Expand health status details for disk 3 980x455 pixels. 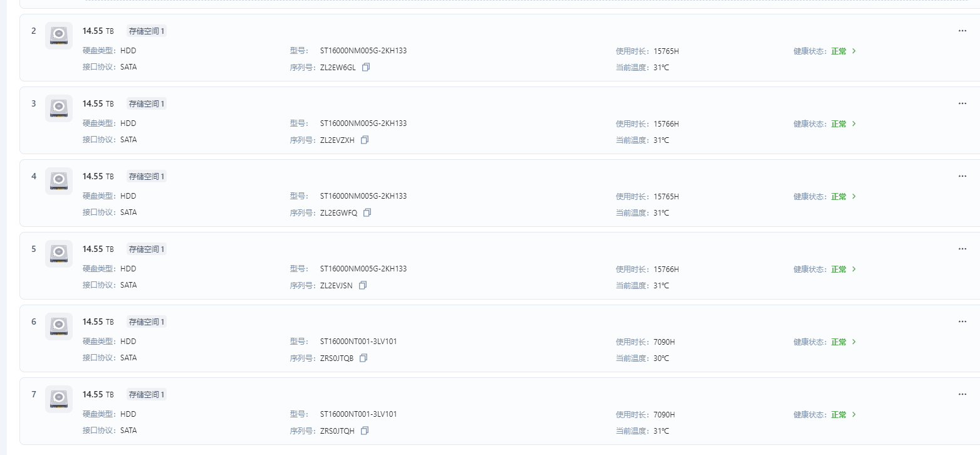[854, 124]
